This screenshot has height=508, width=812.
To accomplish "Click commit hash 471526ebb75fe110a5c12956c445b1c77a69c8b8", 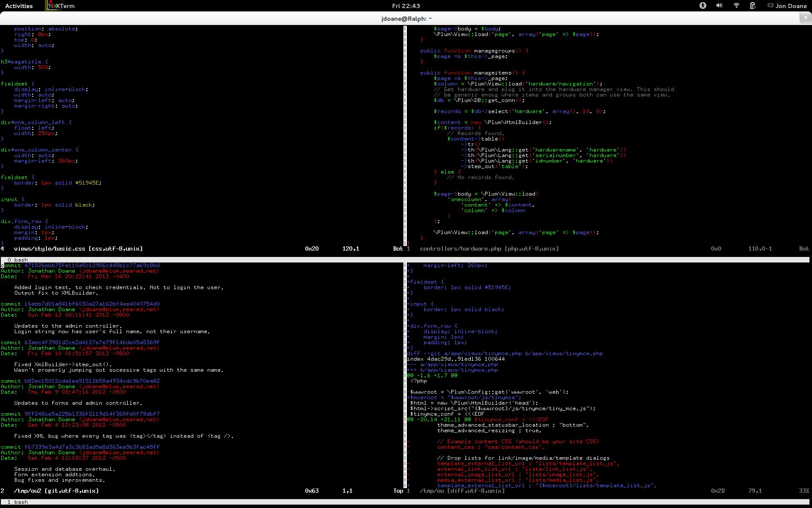I will click(x=92, y=265).
